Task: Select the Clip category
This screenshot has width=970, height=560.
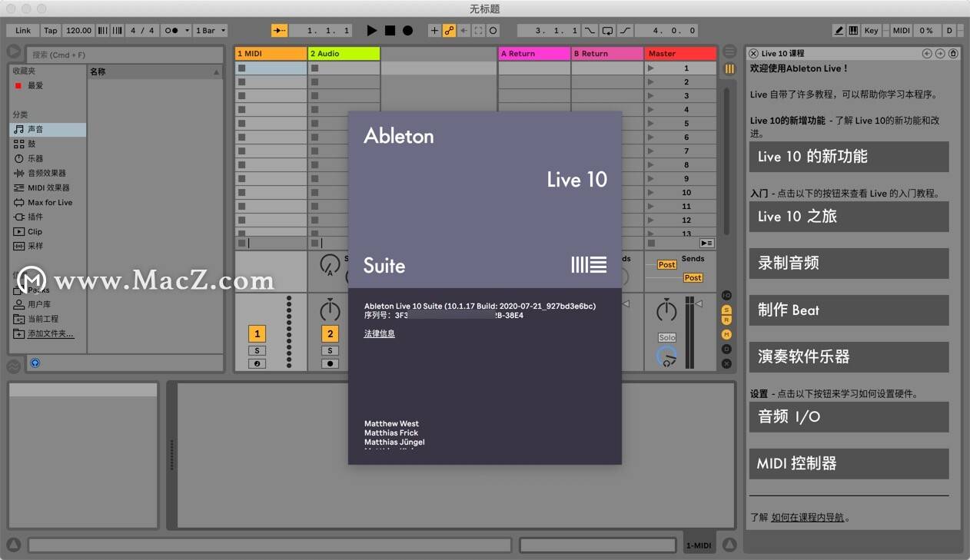Action: (x=48, y=231)
